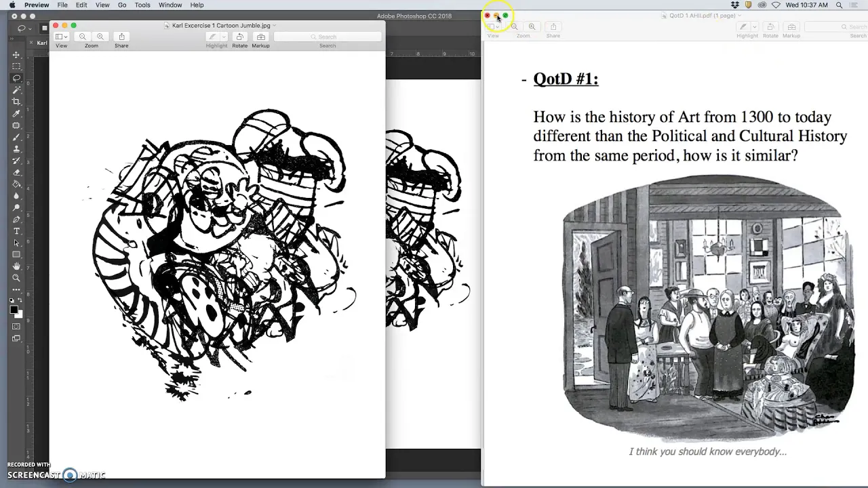This screenshot has height=488, width=868.
Task: Toggle Highlight in QotD PDF window
Action: [x=743, y=26]
